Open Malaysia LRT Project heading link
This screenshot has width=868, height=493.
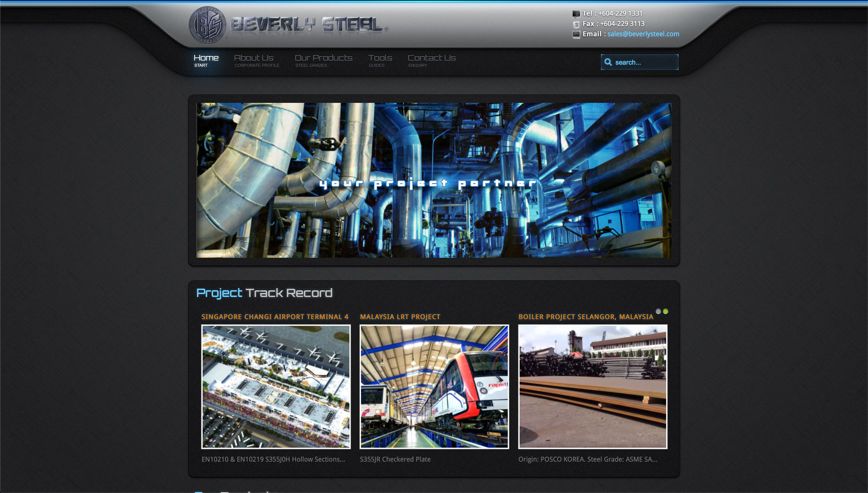point(400,317)
